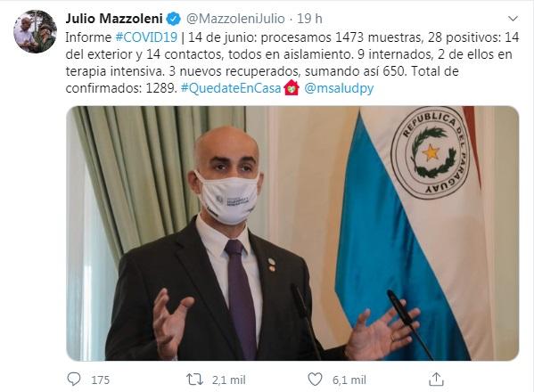The width and height of the screenshot is (534, 392).
Task: Open Julio Mazzoleni's profile avatar
Action: point(35,31)
